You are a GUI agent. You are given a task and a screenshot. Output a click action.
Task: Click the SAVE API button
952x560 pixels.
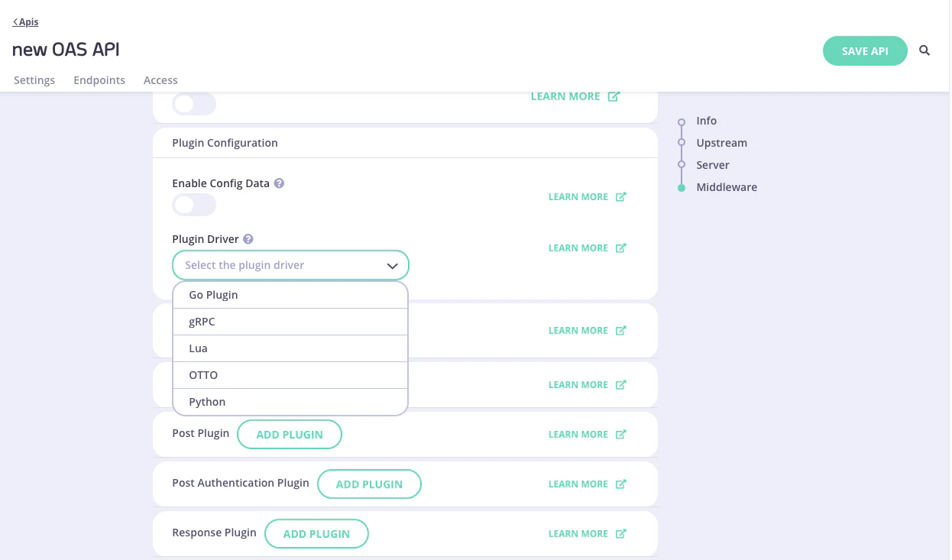point(865,50)
